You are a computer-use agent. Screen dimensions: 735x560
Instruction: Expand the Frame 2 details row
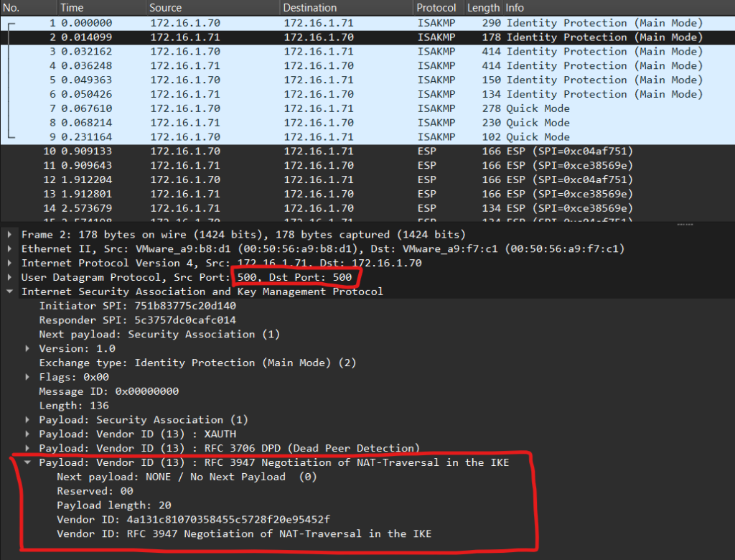[9, 235]
